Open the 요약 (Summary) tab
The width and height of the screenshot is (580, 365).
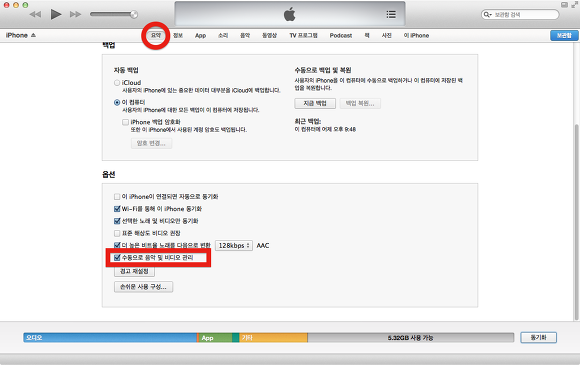click(156, 36)
